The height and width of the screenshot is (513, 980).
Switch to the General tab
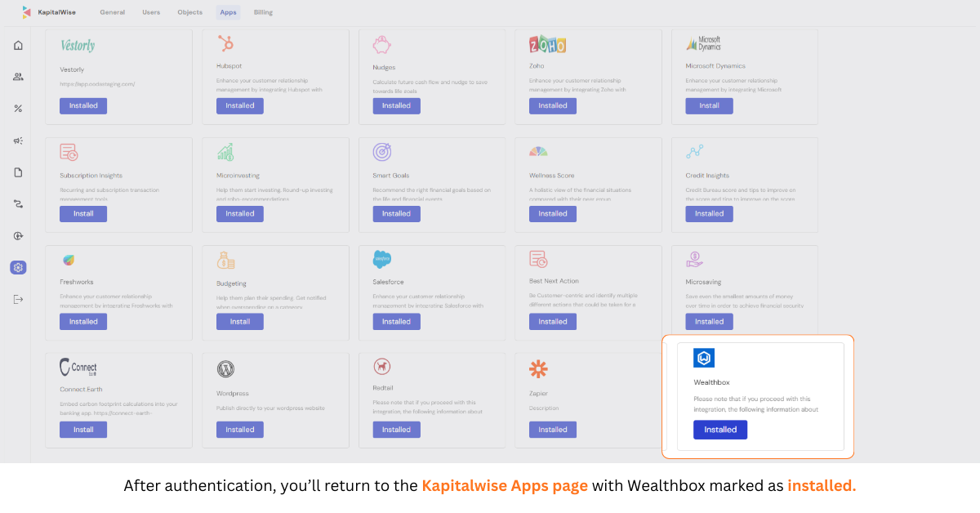(x=113, y=12)
